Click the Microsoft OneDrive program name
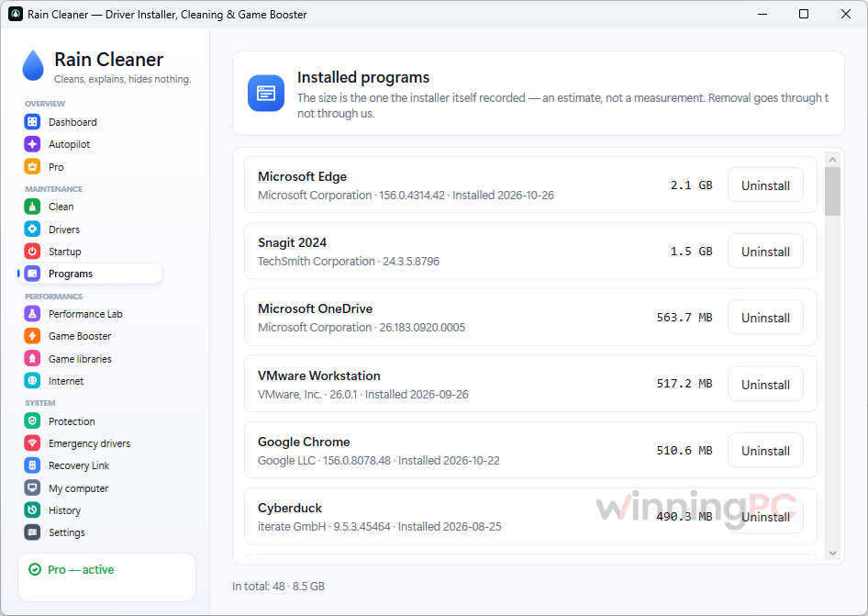Image resolution: width=868 pixels, height=616 pixels. [315, 308]
